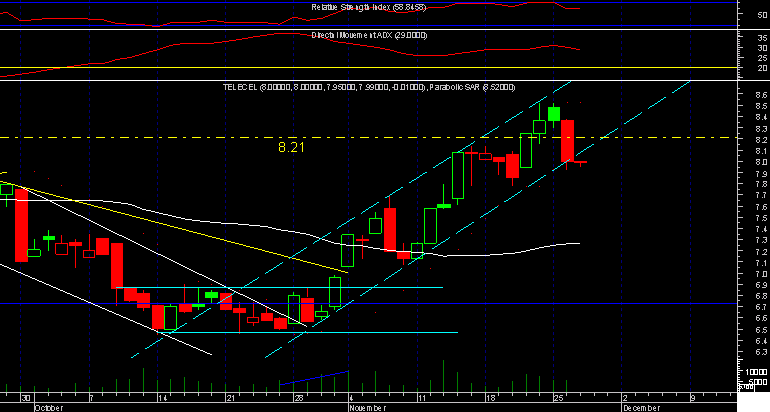This screenshot has width=770, height=412.
Task: Select the date label 25 on time axis
Action: point(558,398)
